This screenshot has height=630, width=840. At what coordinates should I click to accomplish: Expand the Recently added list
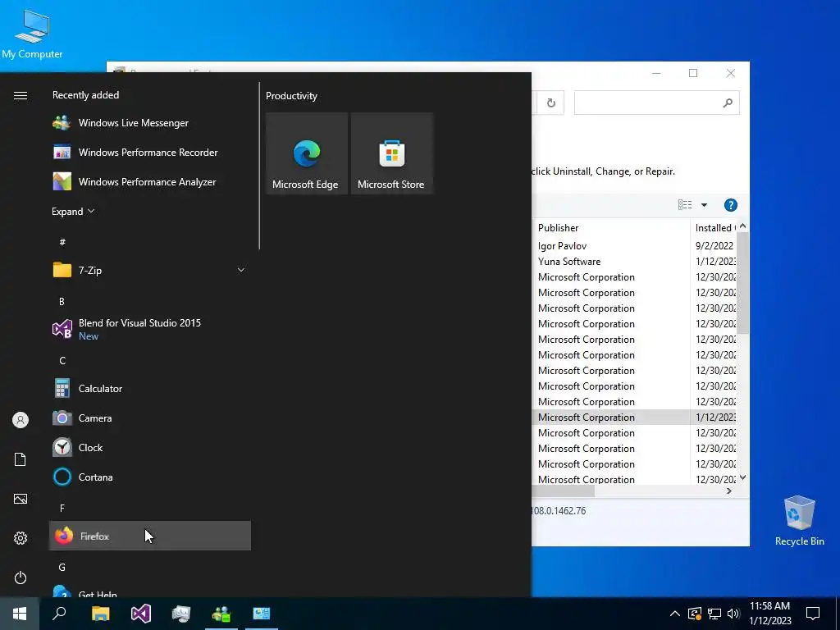(x=73, y=211)
